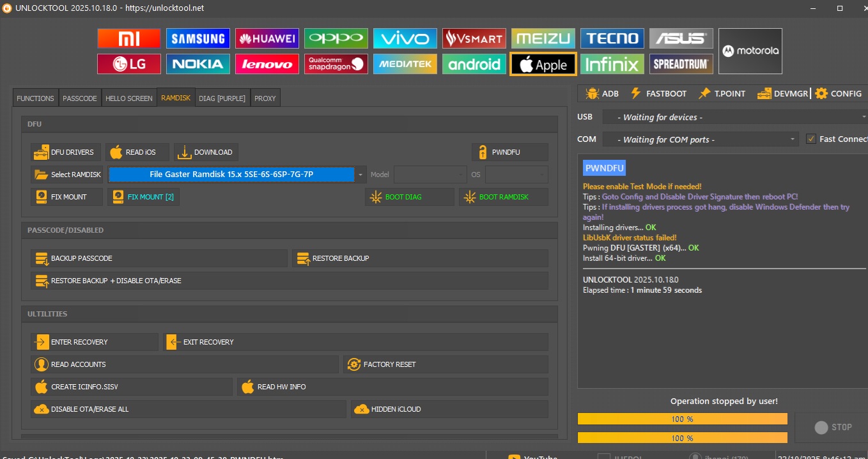Expand the USB devices dropdown

point(734,117)
